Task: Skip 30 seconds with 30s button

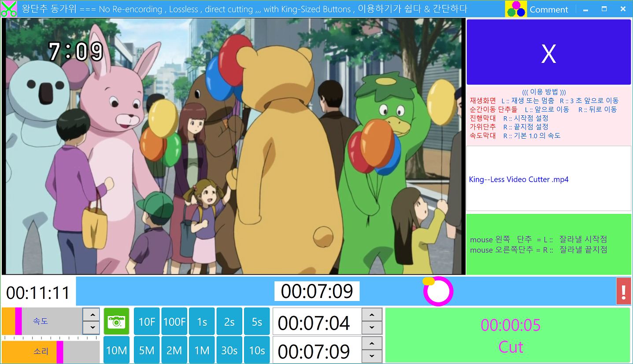Action: coord(230,350)
